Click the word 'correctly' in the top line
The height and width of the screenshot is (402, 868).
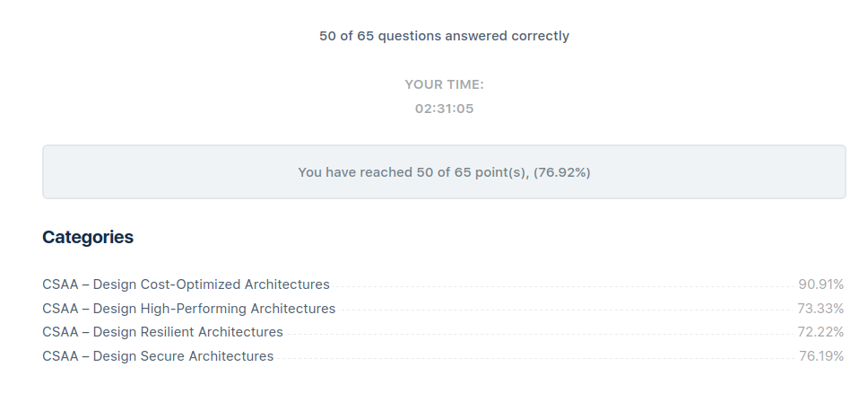541,36
